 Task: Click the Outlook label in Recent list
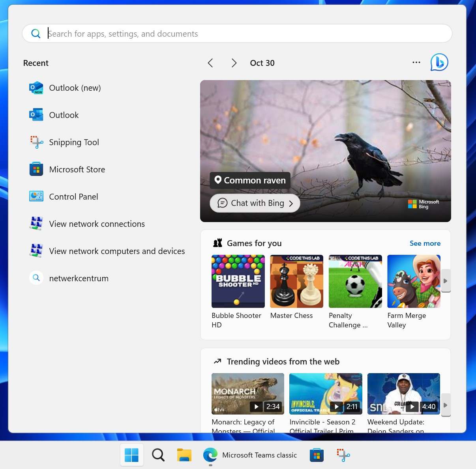tap(64, 115)
